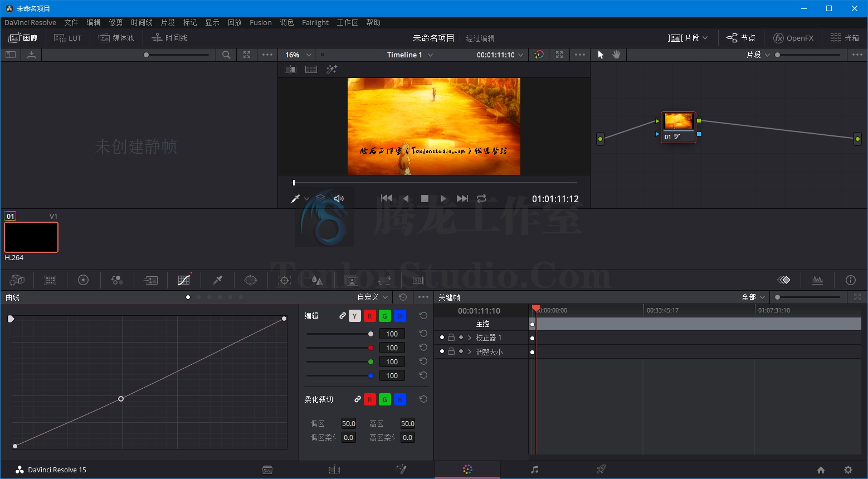Toggle Image Wipe in the viewer

pos(290,69)
